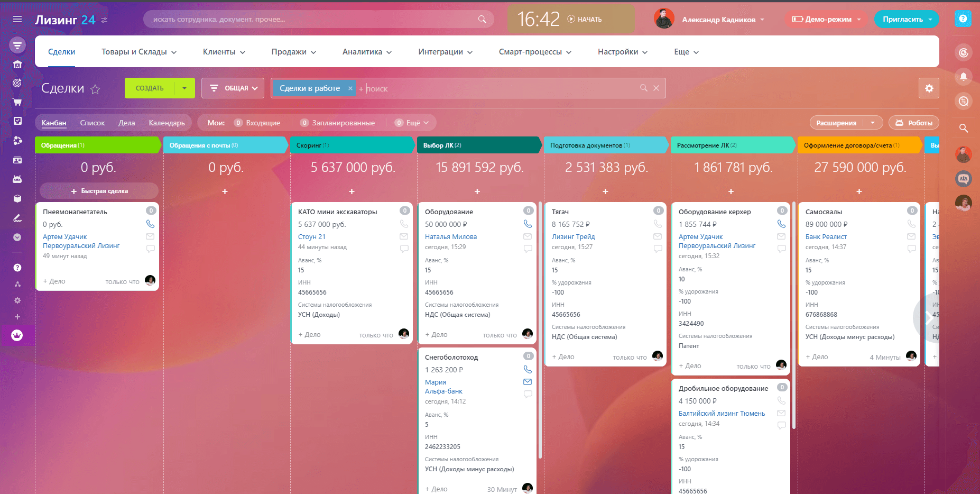Open the hamburger menu icon
The height and width of the screenshot is (494, 980).
pos(17,19)
